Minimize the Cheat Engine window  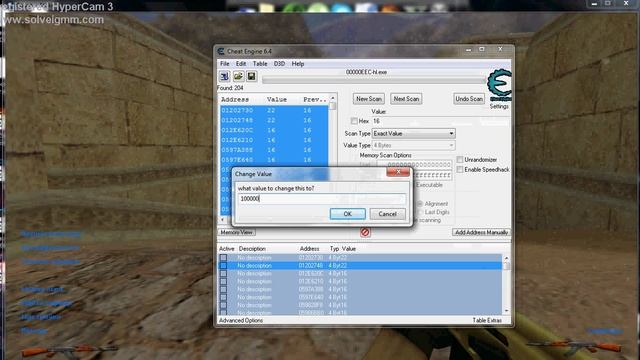pos(469,49)
